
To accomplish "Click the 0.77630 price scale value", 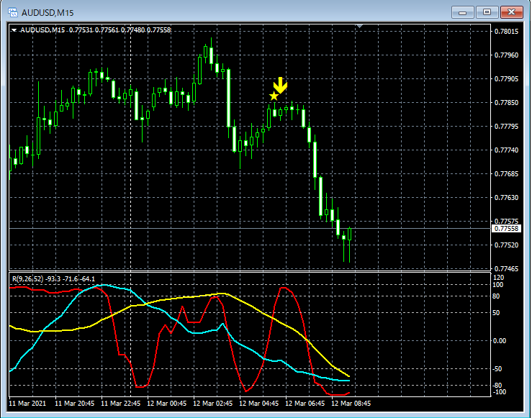I will 506,198.
